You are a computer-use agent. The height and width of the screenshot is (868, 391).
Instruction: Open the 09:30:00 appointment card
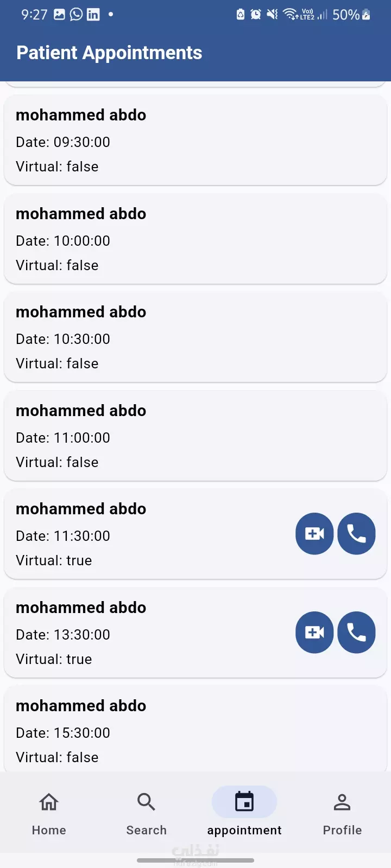[195, 141]
